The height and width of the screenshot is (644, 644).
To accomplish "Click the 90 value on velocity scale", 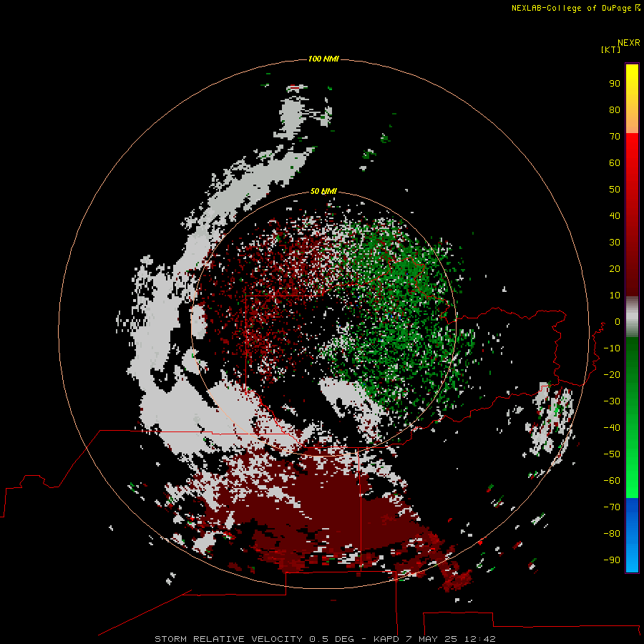I will tap(615, 84).
